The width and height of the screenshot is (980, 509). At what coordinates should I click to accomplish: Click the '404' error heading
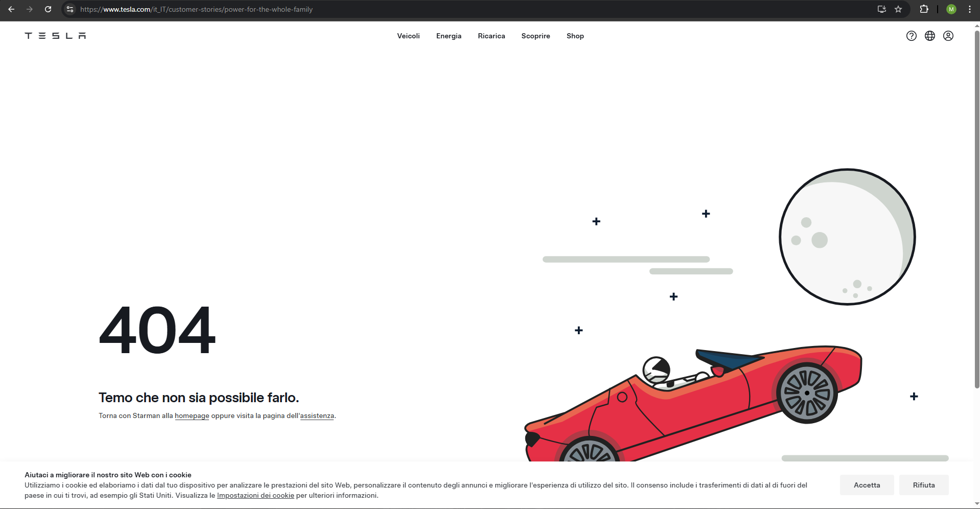click(157, 330)
